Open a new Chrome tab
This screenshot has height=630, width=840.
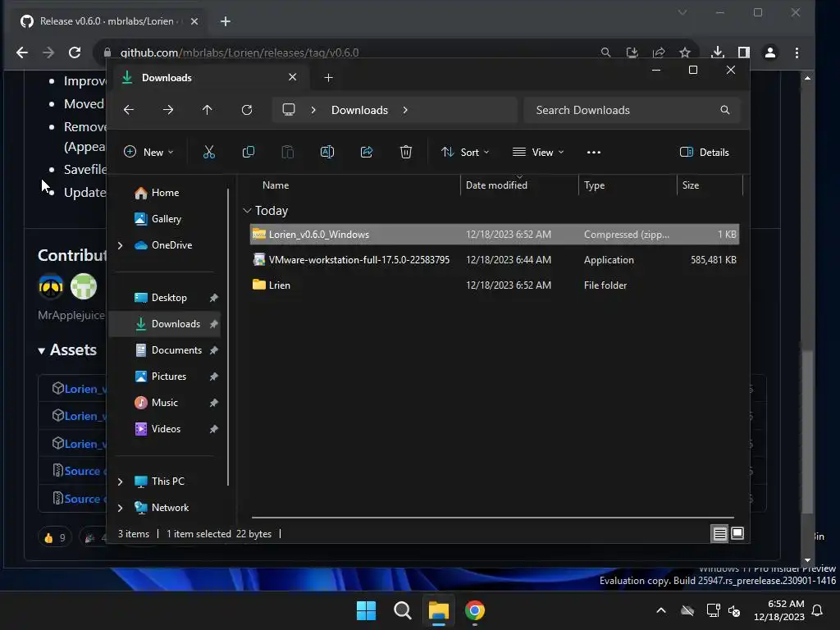point(226,21)
